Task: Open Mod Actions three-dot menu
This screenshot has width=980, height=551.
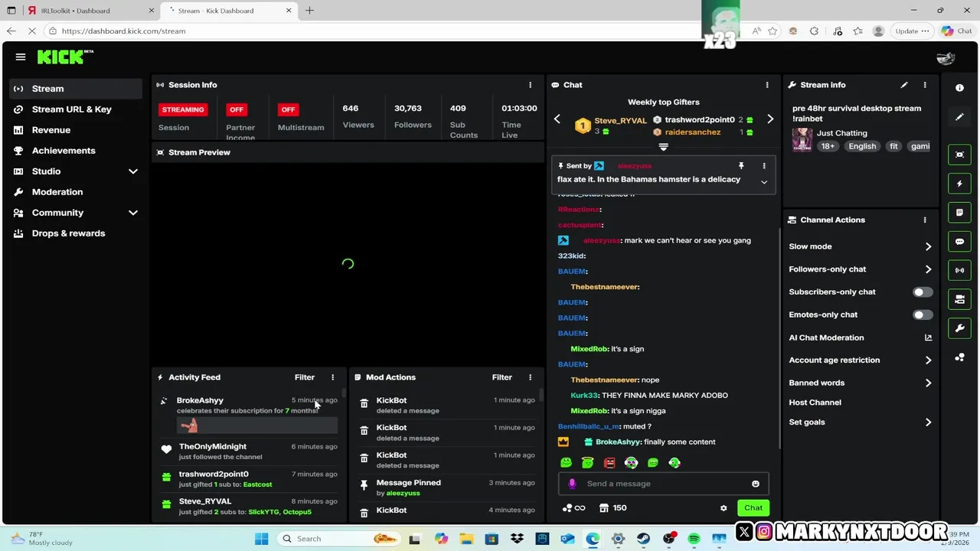Action: (530, 377)
